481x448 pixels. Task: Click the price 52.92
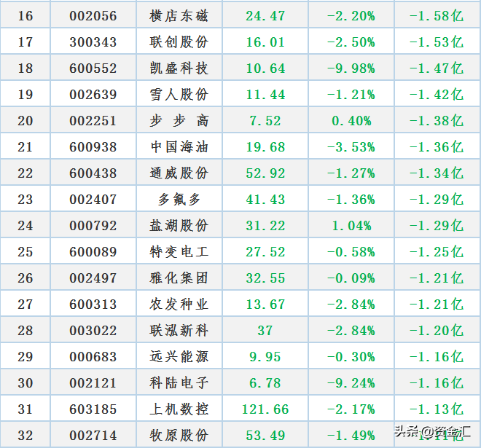(x=265, y=173)
